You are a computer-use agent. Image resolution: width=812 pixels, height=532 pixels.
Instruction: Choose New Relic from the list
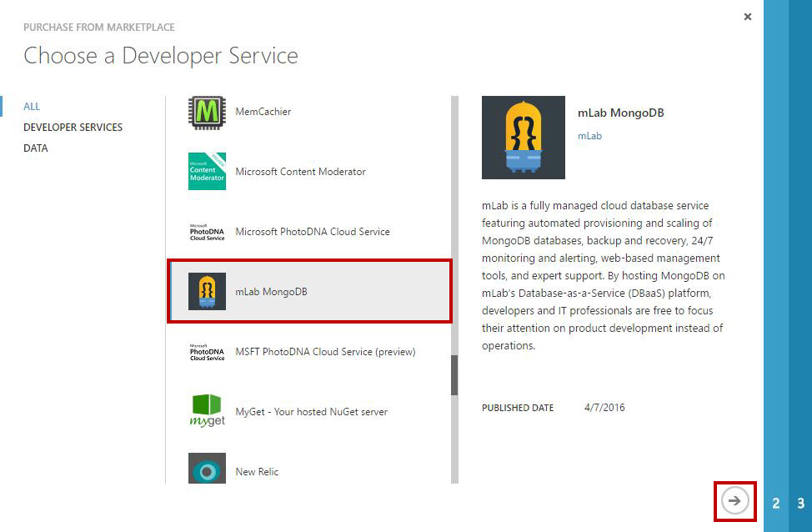coord(309,469)
